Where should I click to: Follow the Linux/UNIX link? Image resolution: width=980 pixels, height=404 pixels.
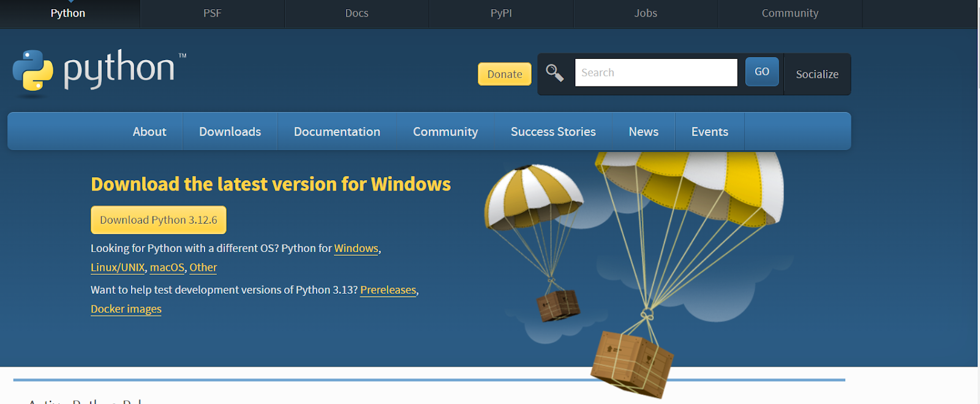coord(118,268)
